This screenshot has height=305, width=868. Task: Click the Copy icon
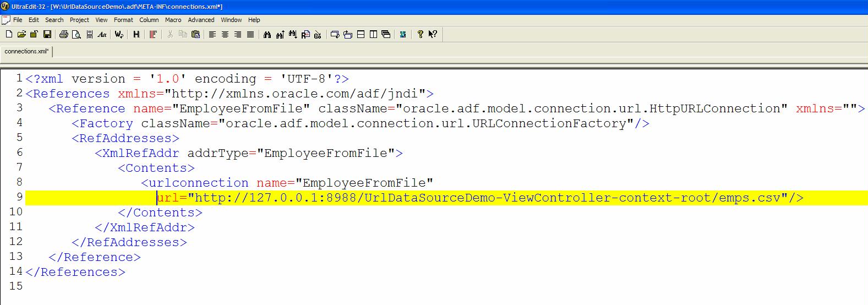(183, 34)
